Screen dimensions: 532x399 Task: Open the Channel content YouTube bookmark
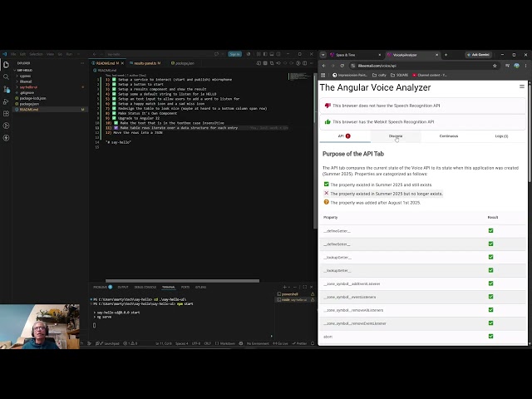click(x=430, y=75)
